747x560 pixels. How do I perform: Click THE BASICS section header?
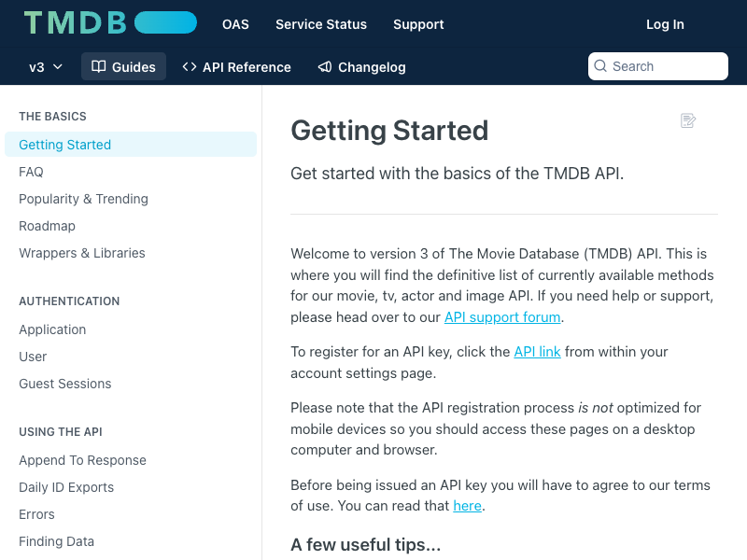52,116
